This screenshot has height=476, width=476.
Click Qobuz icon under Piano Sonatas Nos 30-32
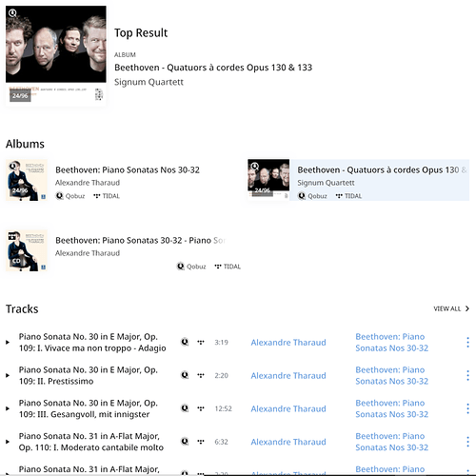pyautogui.click(x=59, y=196)
